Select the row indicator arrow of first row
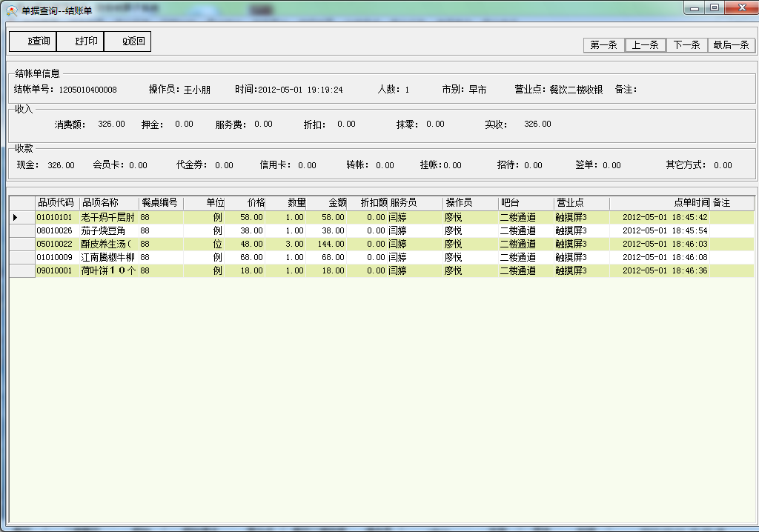The image size is (759, 532). (x=16, y=218)
